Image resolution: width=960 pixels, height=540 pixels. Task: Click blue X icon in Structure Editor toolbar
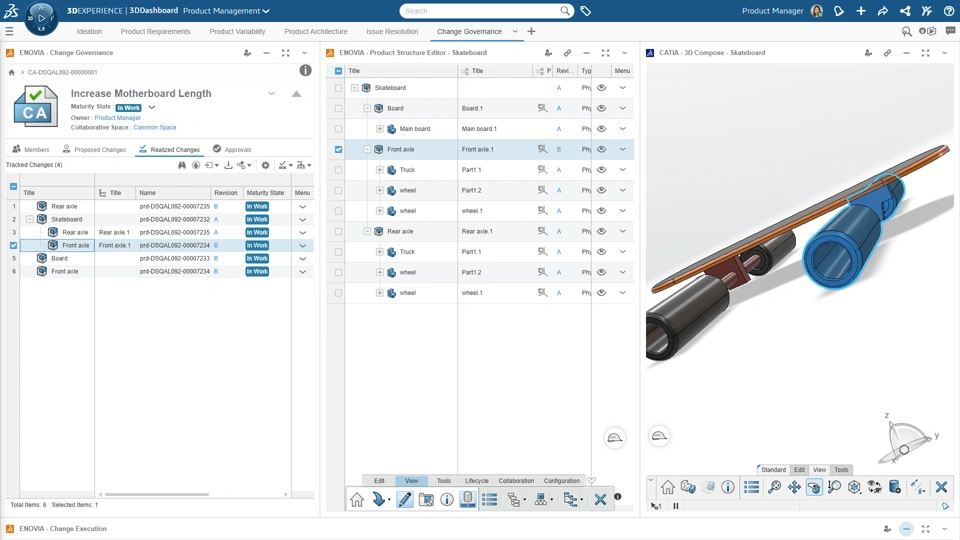point(600,500)
